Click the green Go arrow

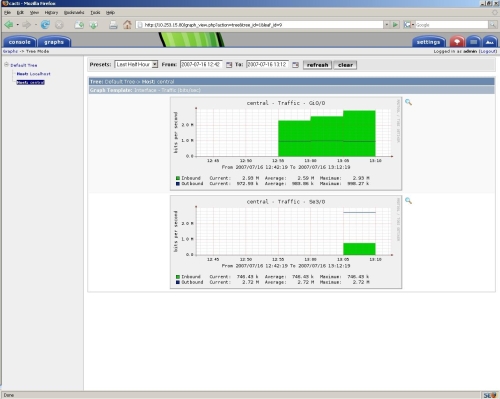395,25
